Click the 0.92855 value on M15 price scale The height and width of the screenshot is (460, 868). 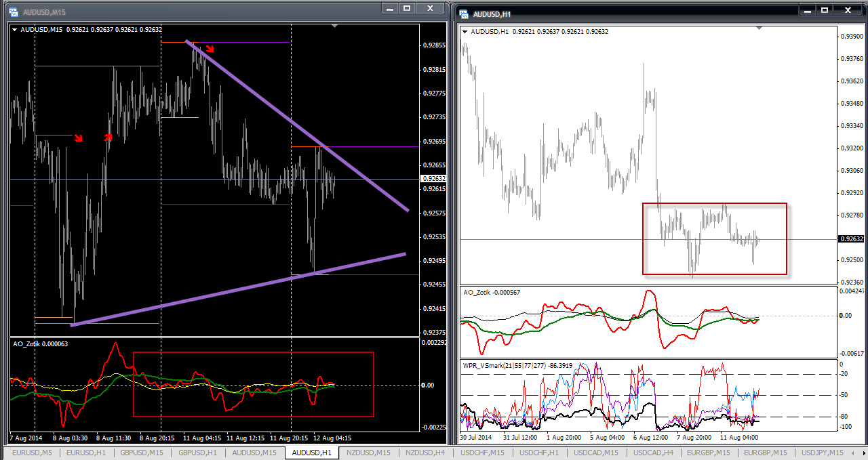click(x=434, y=45)
